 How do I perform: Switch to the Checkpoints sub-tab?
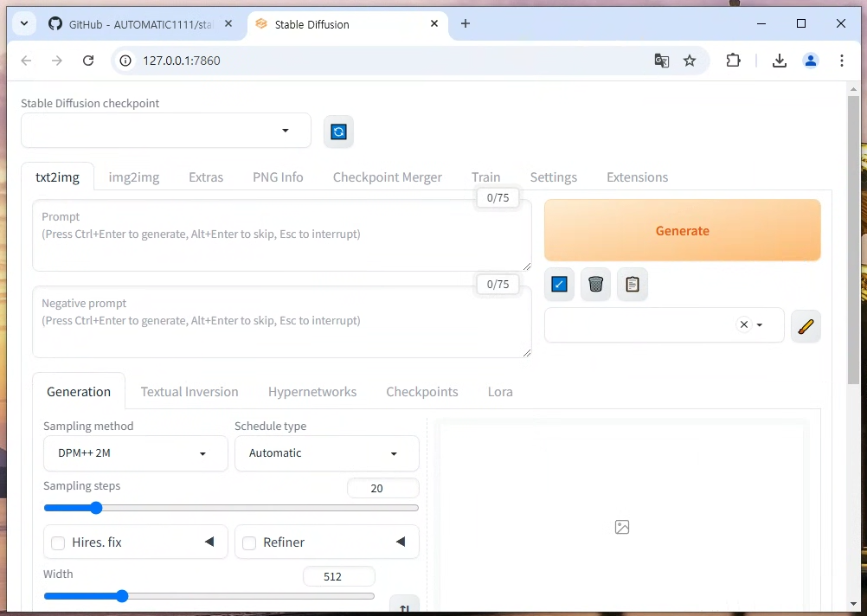422,392
